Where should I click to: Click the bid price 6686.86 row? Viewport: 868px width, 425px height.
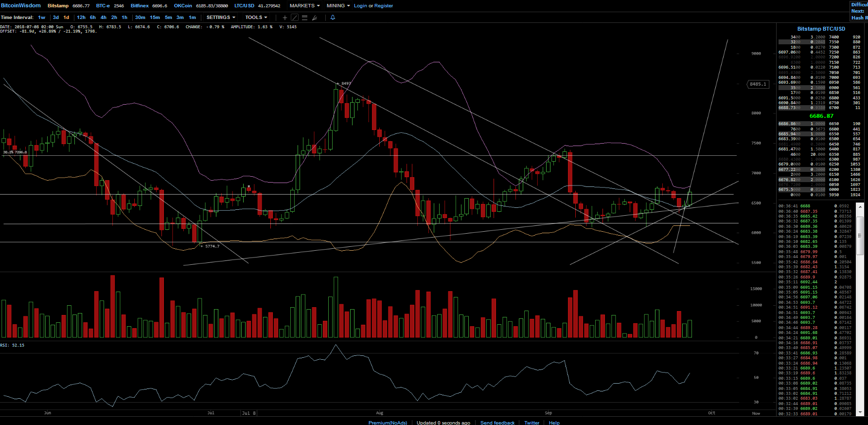tap(801, 124)
